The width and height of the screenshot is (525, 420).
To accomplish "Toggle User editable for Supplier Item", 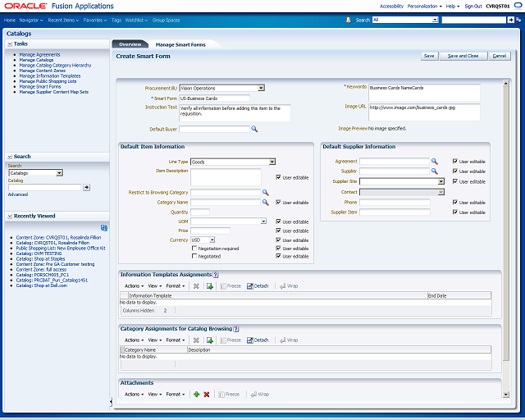I will point(455,212).
